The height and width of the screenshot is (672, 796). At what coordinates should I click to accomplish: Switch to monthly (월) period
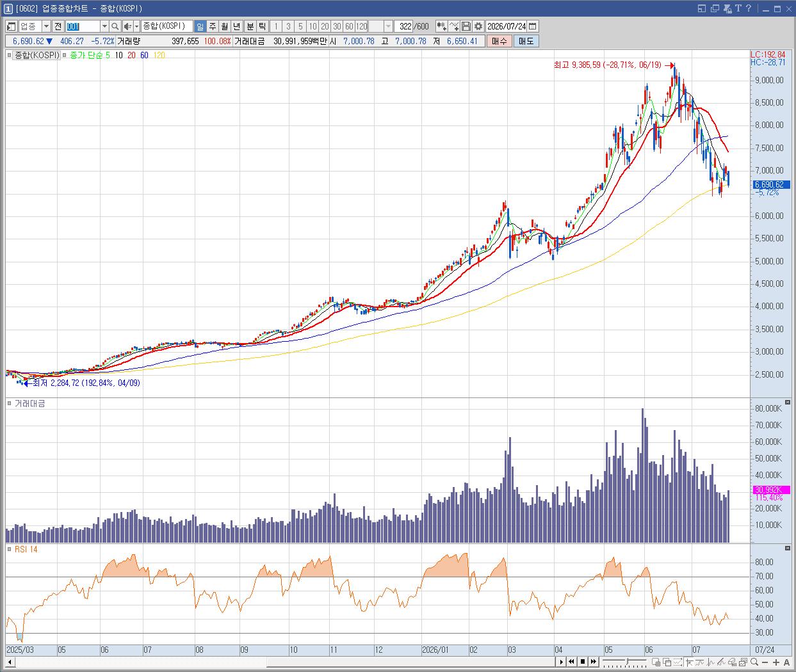pyautogui.click(x=225, y=26)
